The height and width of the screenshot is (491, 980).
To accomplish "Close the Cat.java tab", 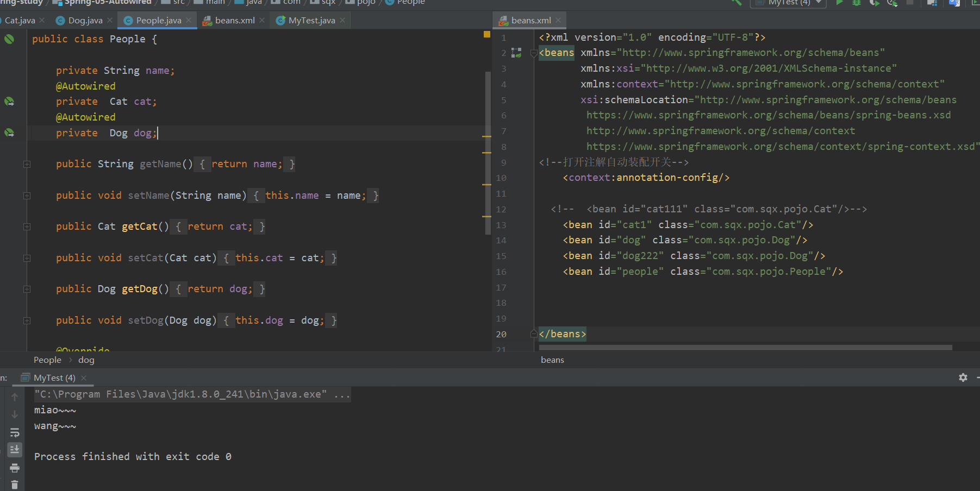I will coord(42,21).
